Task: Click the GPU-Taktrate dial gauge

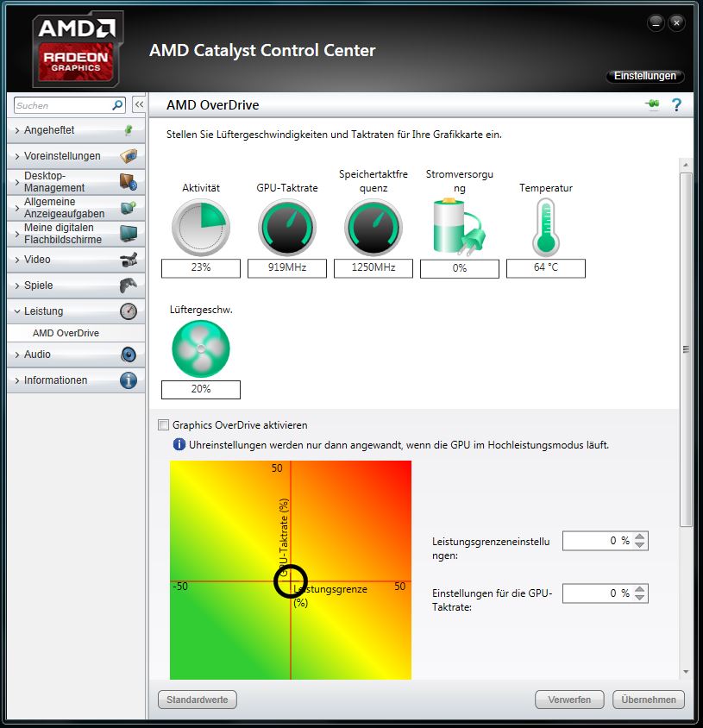Action: pyautogui.click(x=287, y=228)
